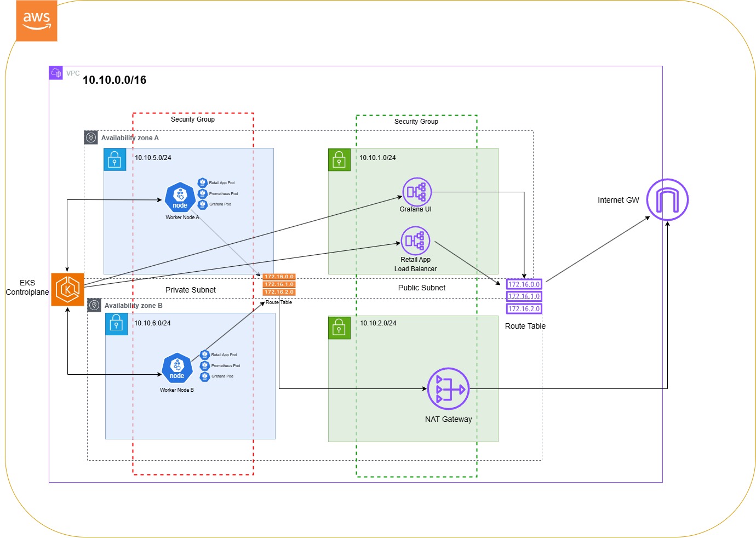Click the '10.10.5.0/24' subnet label
The height and width of the screenshot is (538, 756).
pos(153,158)
